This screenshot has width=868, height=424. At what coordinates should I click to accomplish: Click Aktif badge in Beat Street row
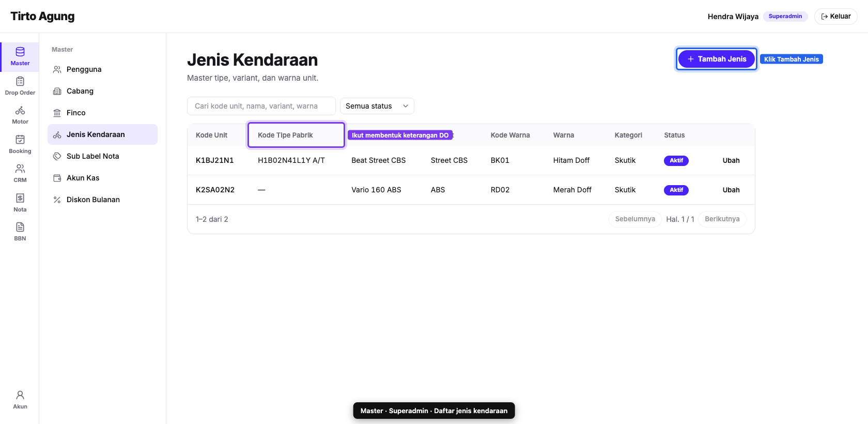(x=676, y=160)
